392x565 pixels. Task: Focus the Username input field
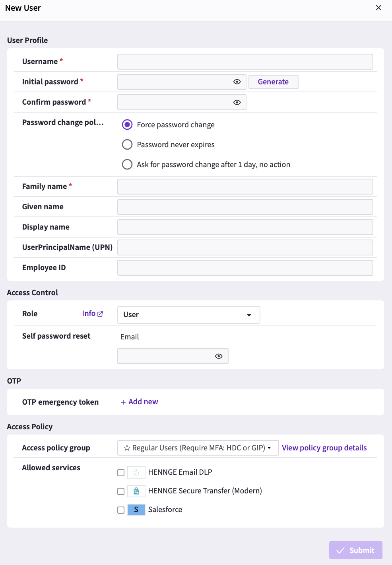click(x=245, y=62)
